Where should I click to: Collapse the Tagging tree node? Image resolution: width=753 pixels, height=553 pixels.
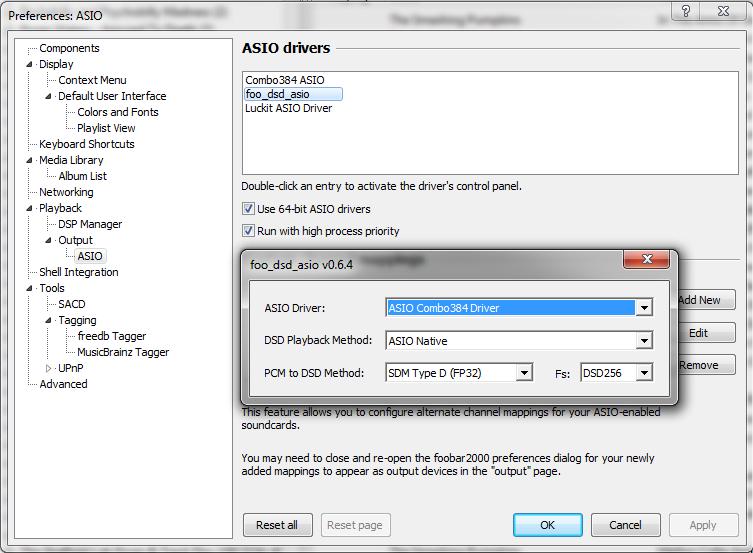pos(48,320)
